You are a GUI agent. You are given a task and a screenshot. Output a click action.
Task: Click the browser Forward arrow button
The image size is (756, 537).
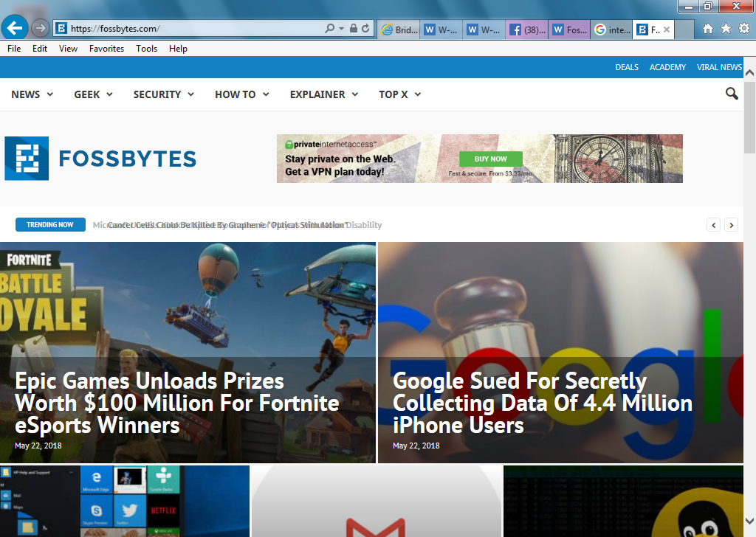tap(41, 29)
